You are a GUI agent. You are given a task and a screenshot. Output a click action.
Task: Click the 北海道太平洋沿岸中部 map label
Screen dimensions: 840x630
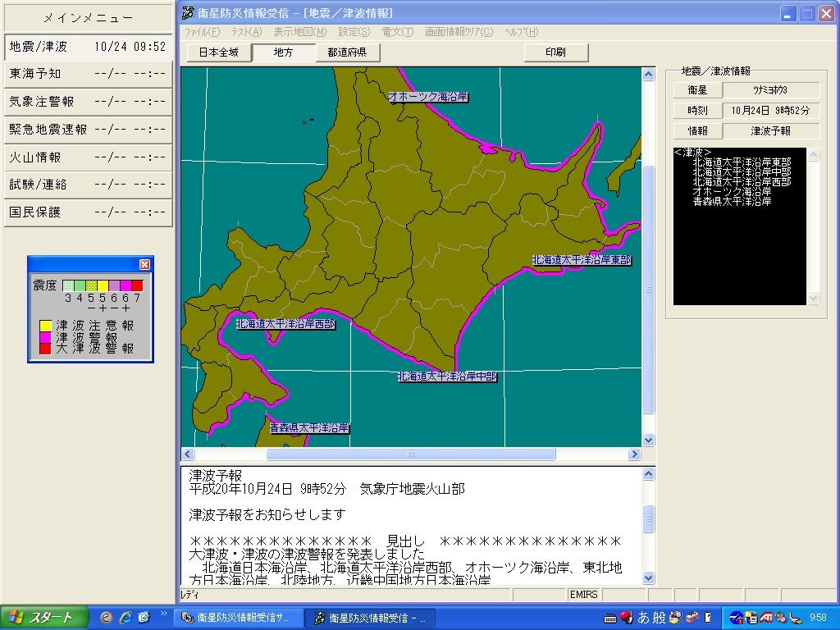pos(447,377)
